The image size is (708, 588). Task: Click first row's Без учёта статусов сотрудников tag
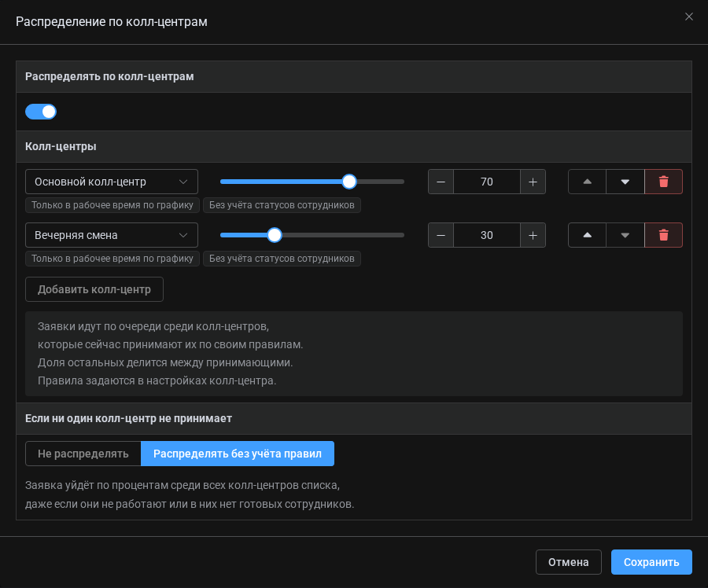(282, 205)
